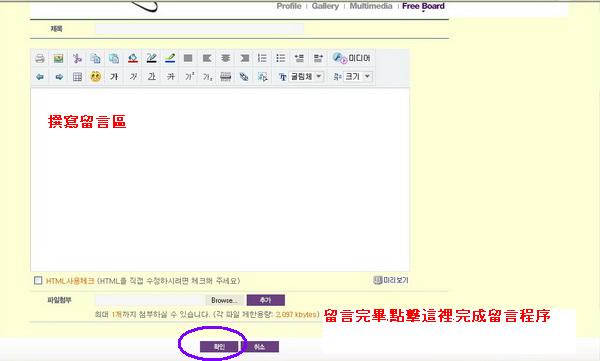Viewport: 600px width, 361px height.
Task: Toggle underline 가 formatting
Action: [152, 77]
